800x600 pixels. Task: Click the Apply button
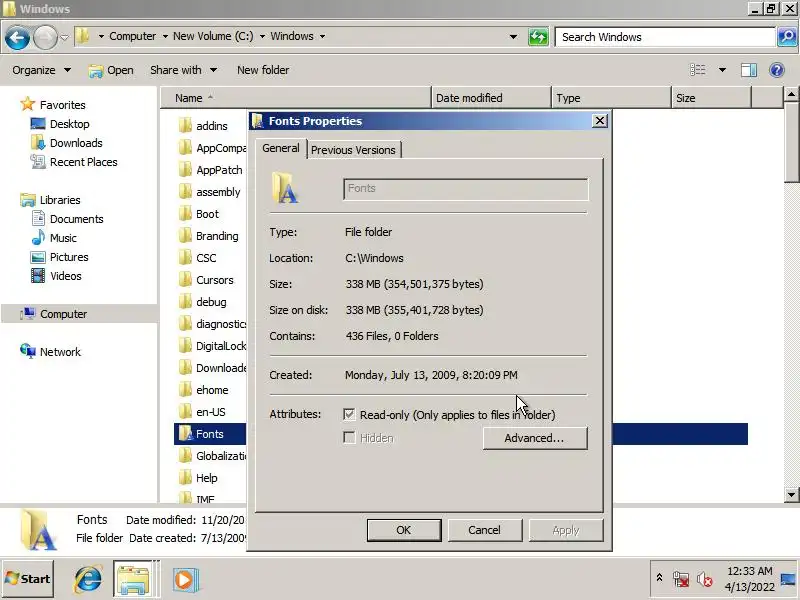(566, 530)
